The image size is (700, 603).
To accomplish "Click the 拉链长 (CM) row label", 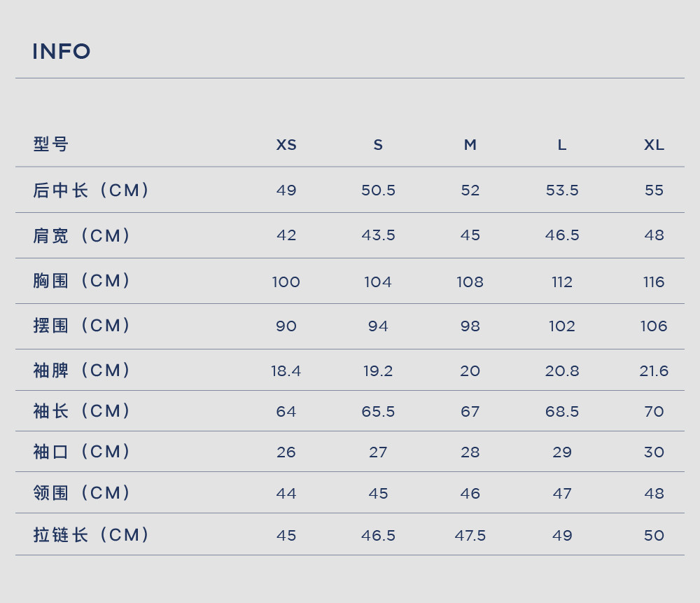I will click(x=92, y=534).
